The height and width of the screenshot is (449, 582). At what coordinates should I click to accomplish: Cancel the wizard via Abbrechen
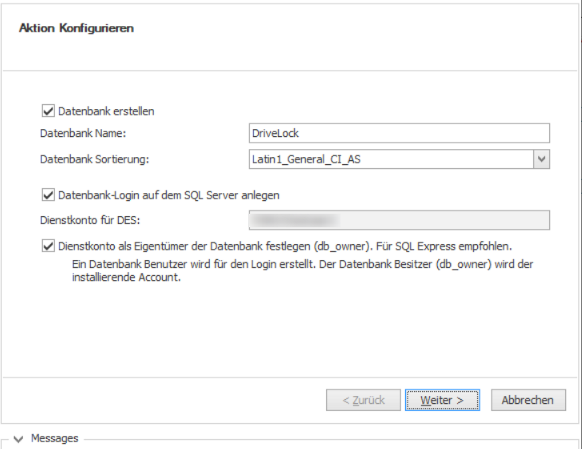pos(528,400)
